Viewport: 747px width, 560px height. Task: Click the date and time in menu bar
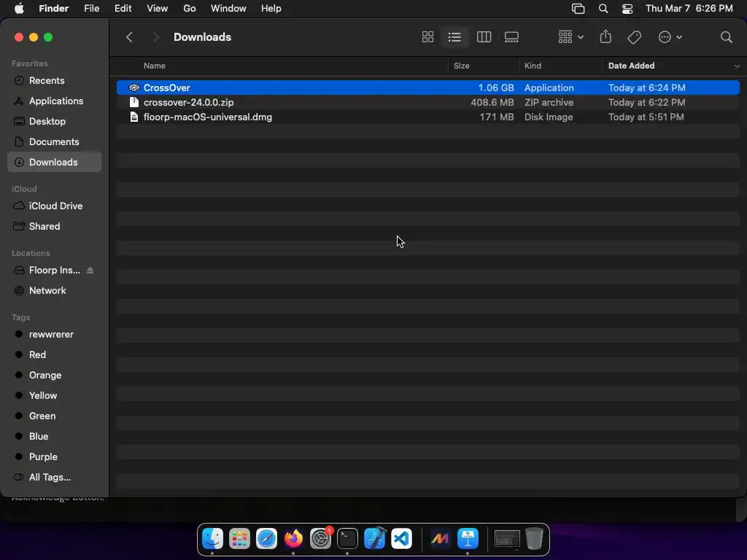689,9
